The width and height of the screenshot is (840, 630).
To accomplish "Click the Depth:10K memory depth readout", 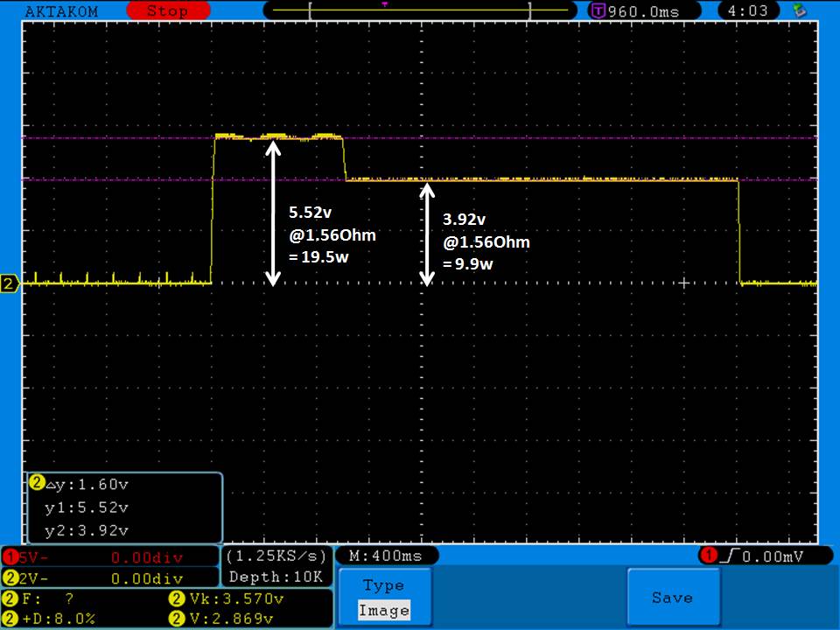I will [x=276, y=577].
